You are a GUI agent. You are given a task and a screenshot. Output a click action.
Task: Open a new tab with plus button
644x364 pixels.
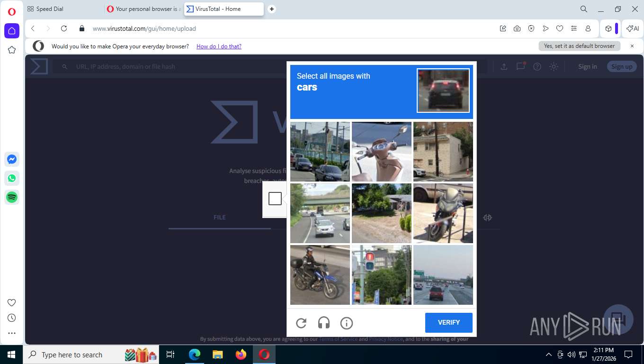[272, 9]
